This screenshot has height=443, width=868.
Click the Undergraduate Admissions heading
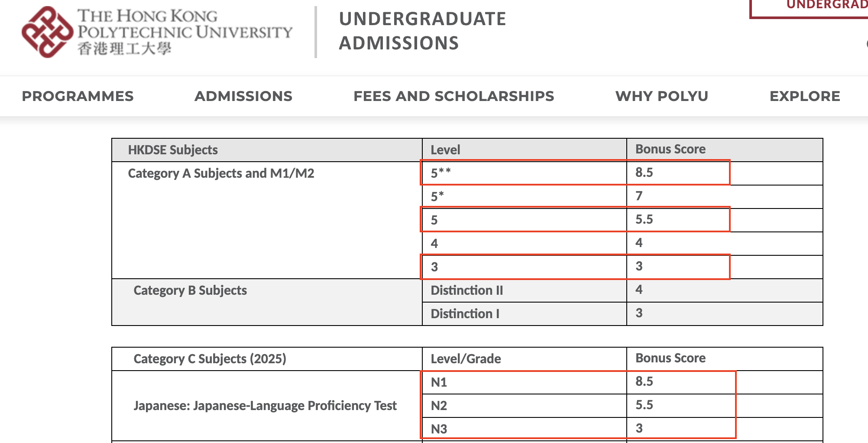pyautogui.click(x=422, y=31)
